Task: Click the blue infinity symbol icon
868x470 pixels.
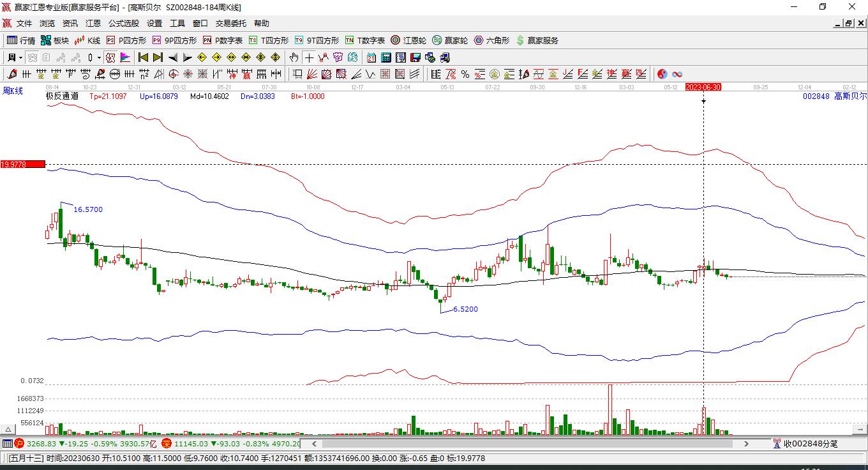Action: coord(677,74)
